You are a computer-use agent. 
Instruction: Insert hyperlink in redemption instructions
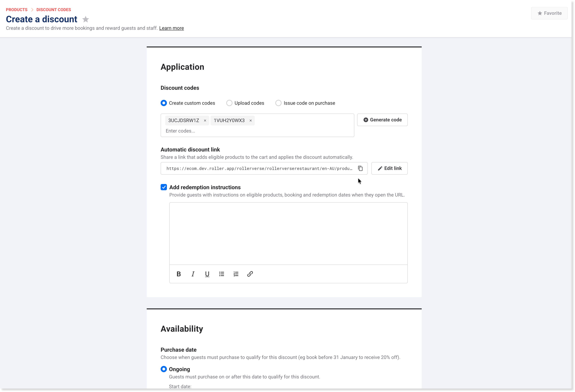tap(250, 274)
